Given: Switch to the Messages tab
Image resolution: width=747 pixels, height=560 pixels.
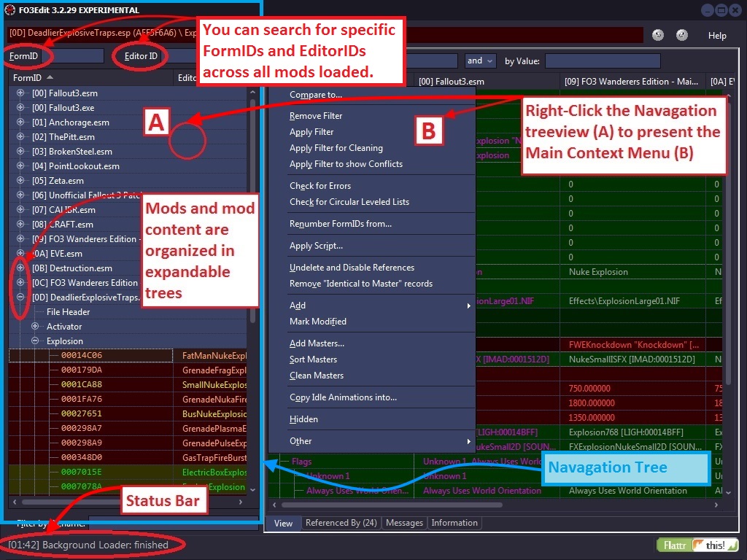Looking at the screenshot, I should pos(404,523).
